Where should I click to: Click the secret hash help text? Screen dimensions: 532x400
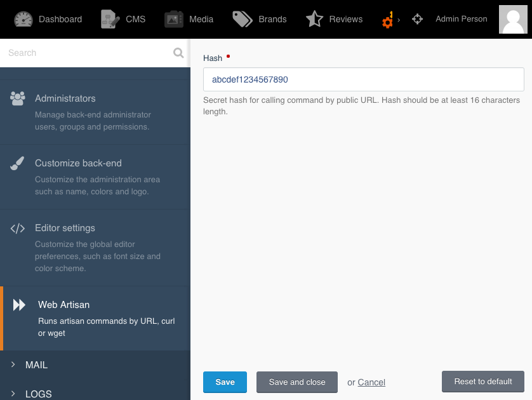click(x=362, y=106)
